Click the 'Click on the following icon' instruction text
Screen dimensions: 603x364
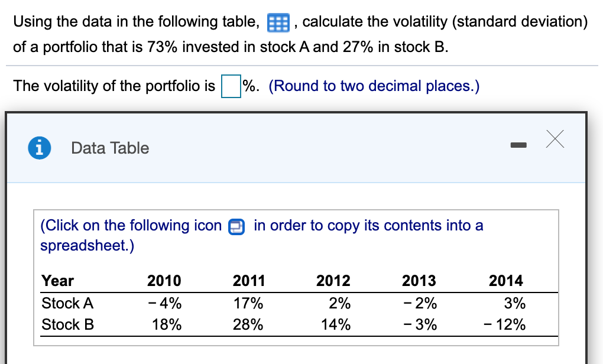point(130,225)
